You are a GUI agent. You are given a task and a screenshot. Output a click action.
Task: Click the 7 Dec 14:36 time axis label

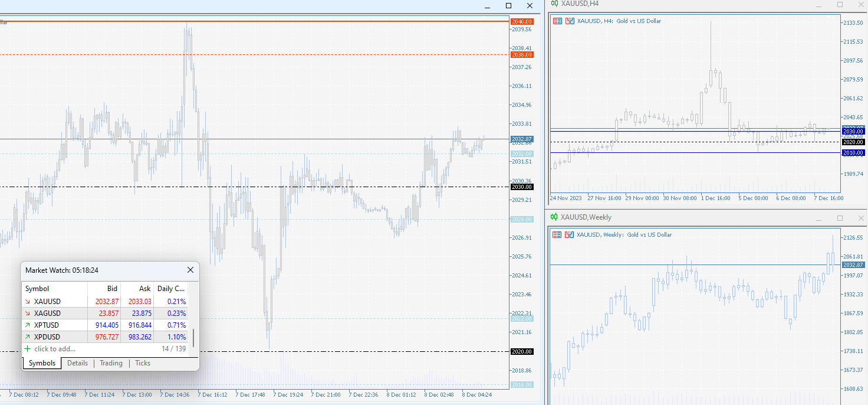176,394
